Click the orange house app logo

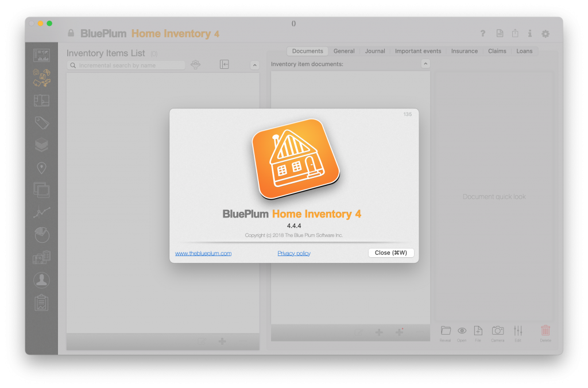[296, 159]
